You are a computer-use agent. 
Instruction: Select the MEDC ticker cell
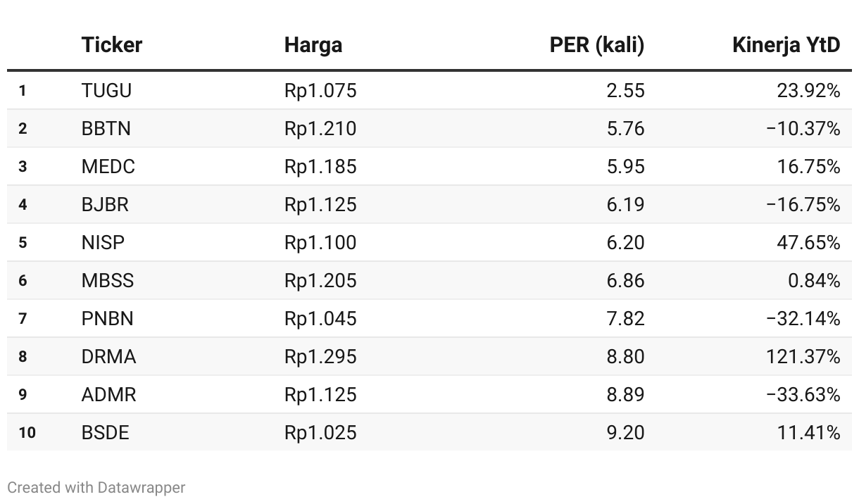coord(108,167)
